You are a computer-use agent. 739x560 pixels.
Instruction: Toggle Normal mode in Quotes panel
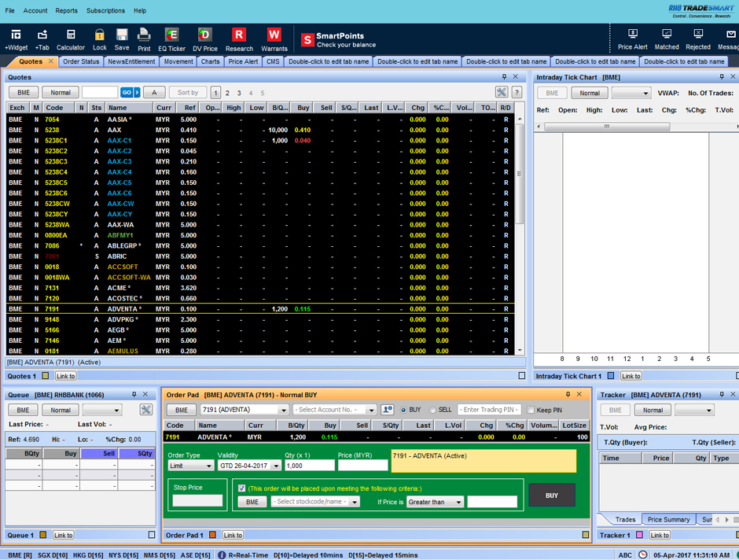(61, 92)
